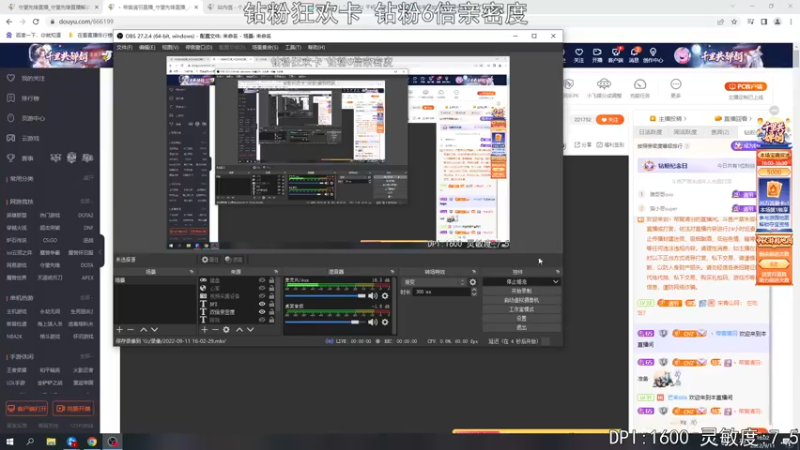The width and height of the screenshot is (800, 450).
Task: Remove the selected source with minus
Action: click(215, 330)
